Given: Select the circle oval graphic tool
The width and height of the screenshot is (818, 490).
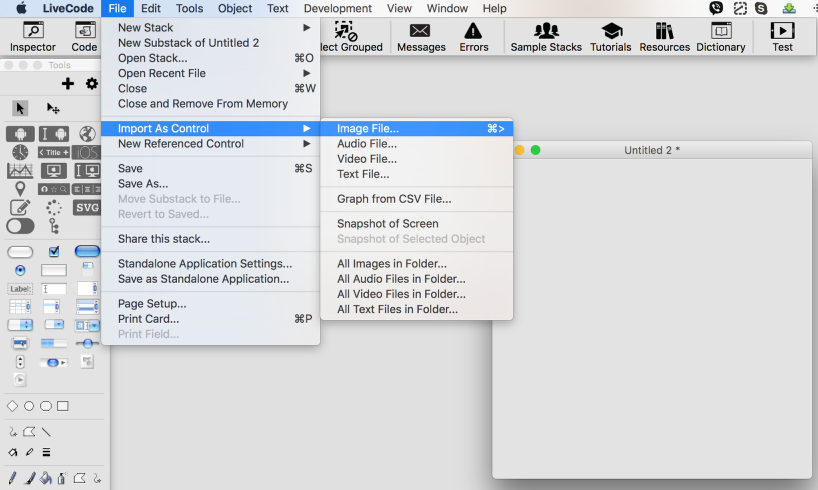Looking at the screenshot, I should click(x=29, y=406).
